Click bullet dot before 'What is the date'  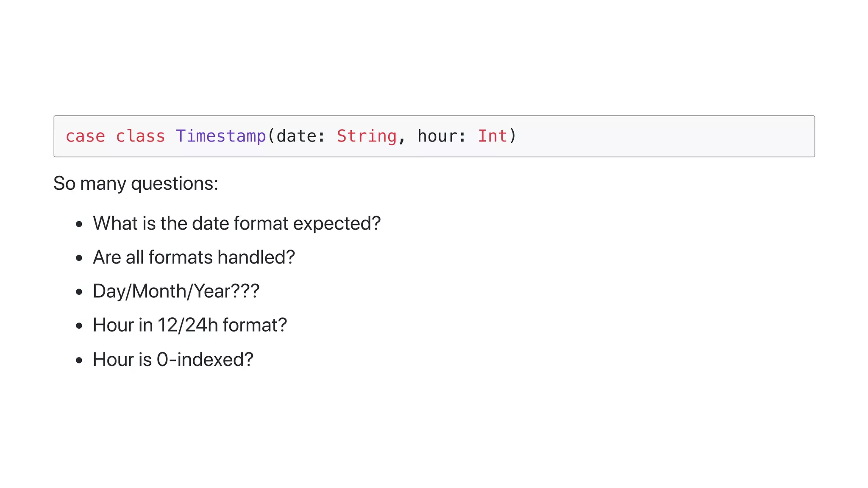click(x=79, y=224)
